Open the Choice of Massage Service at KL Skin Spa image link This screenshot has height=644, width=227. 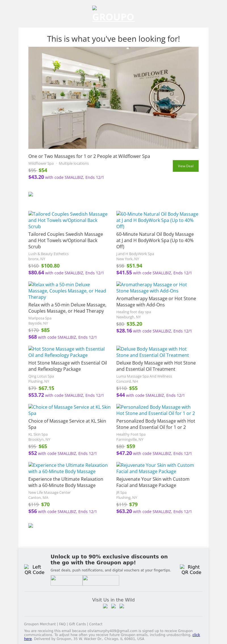69,410
